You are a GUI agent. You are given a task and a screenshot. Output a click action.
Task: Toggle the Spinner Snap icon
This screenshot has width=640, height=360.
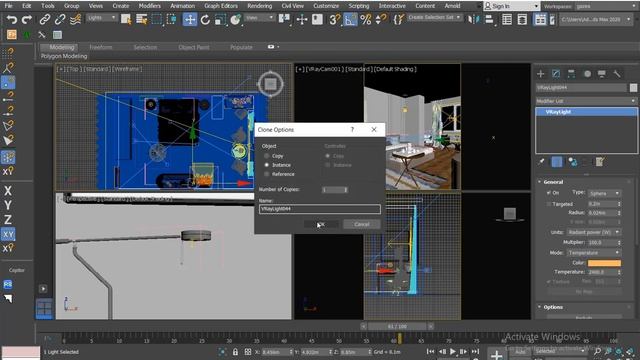click(x=380, y=19)
